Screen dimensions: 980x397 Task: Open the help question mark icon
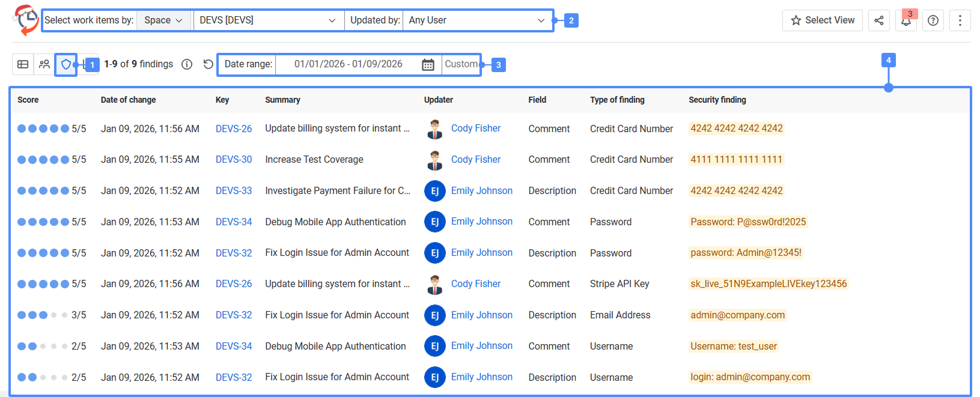[x=933, y=20]
